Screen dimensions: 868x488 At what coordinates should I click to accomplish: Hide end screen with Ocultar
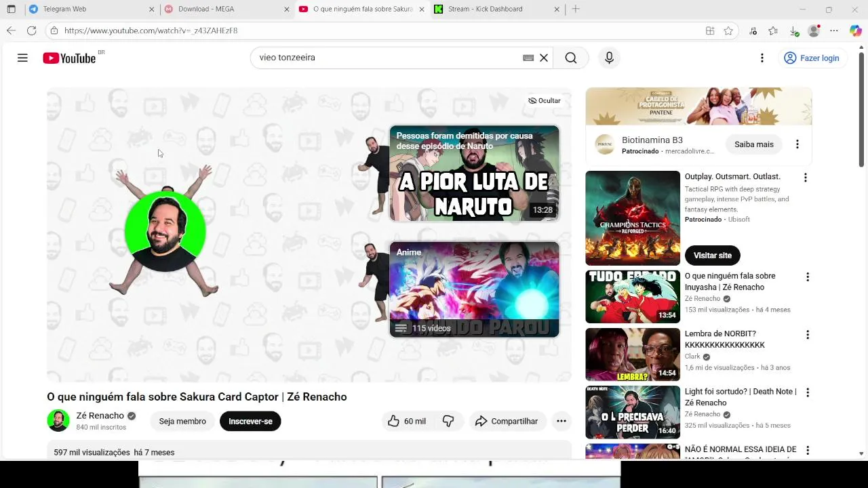545,100
